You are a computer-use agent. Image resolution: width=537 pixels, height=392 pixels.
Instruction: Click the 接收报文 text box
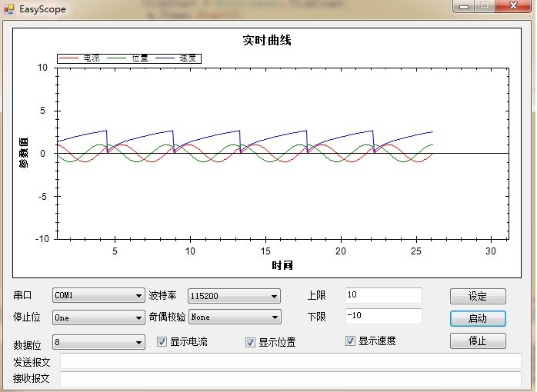click(x=290, y=379)
